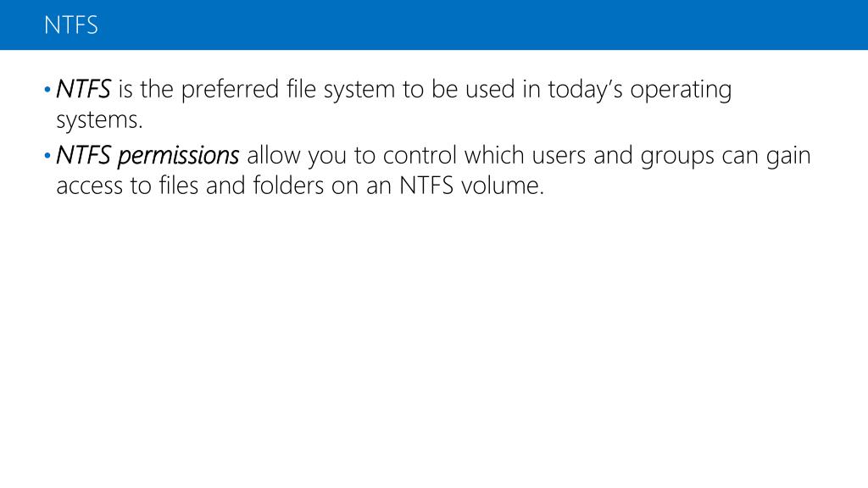Screen dimensions: 868x488
Task: Select the italic word NTFS in first bullet
Action: click(x=83, y=89)
